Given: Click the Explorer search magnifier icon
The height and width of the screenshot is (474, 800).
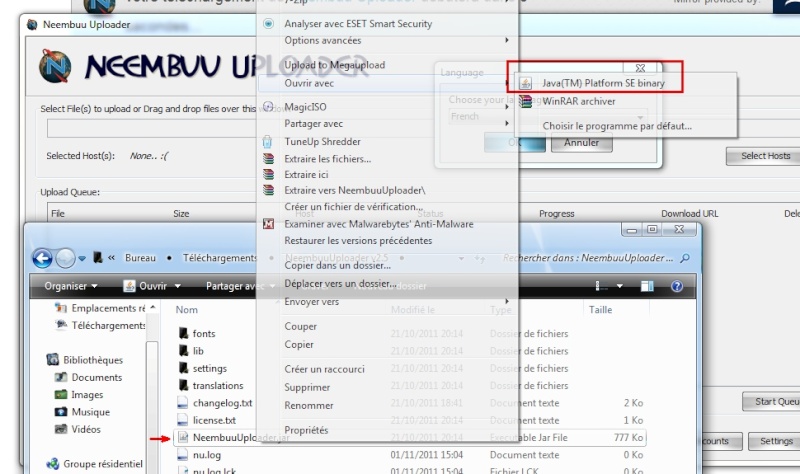Looking at the screenshot, I should 685,258.
